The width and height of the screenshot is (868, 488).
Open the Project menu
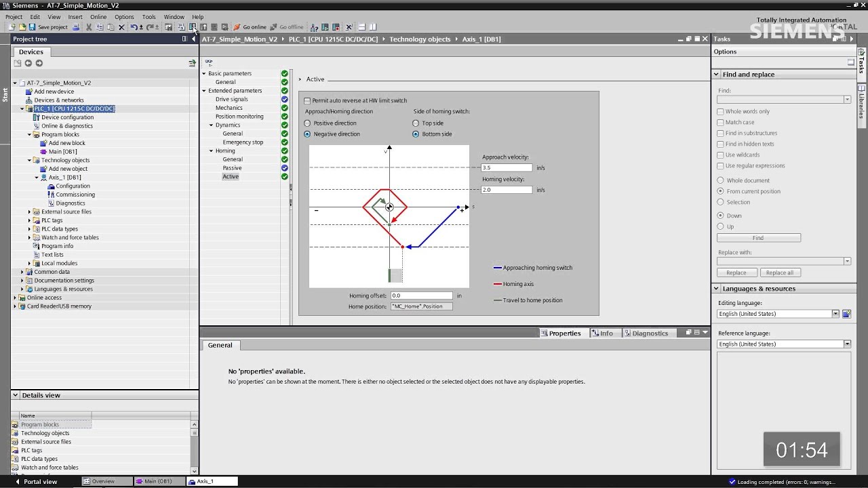click(x=14, y=17)
